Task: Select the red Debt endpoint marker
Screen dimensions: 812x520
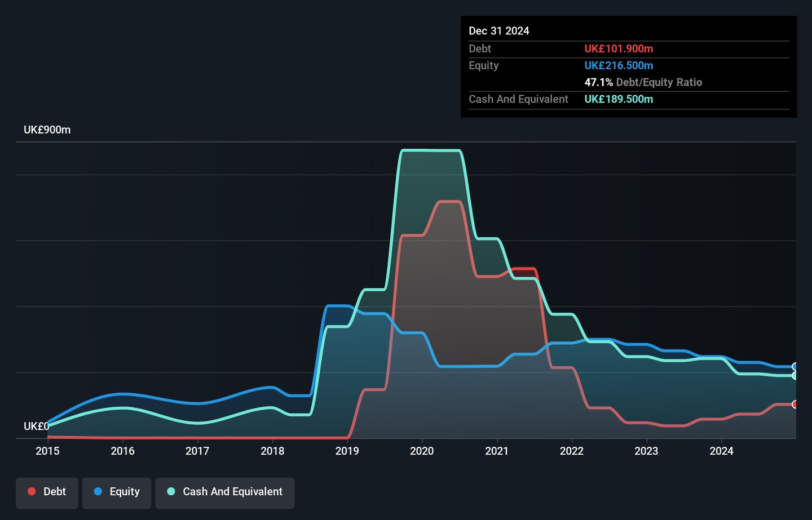Action: (x=795, y=405)
